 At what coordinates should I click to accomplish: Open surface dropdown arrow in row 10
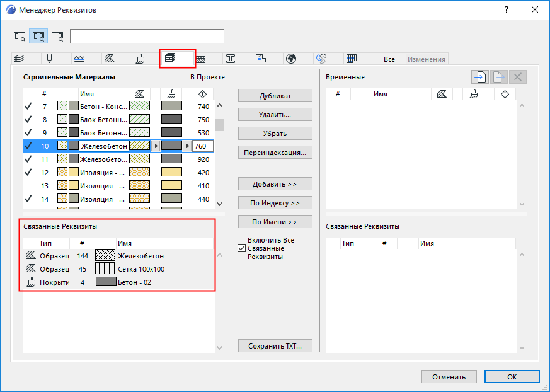tap(187, 146)
